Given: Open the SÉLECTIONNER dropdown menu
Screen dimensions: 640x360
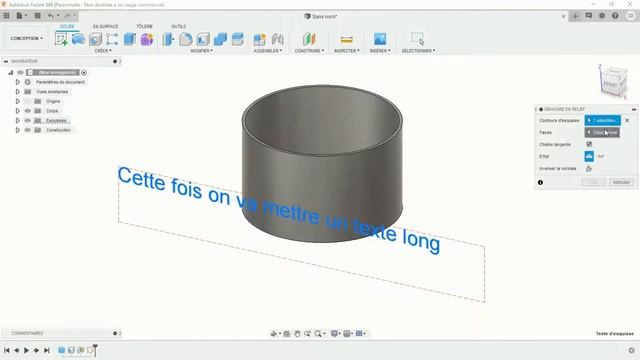Looking at the screenshot, I should [418, 51].
